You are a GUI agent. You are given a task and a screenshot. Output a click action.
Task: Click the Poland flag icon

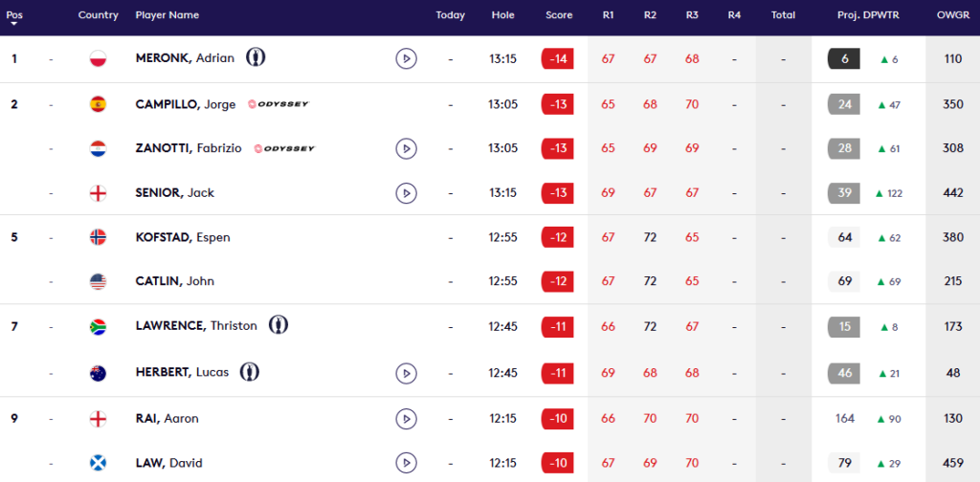pyautogui.click(x=99, y=58)
